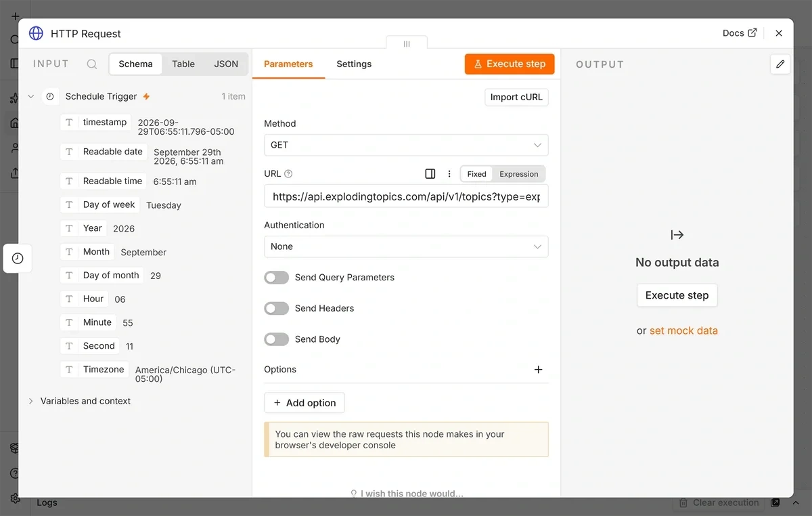Click the HTTP Request globe icon
This screenshot has width=812, height=516.
[36, 33]
